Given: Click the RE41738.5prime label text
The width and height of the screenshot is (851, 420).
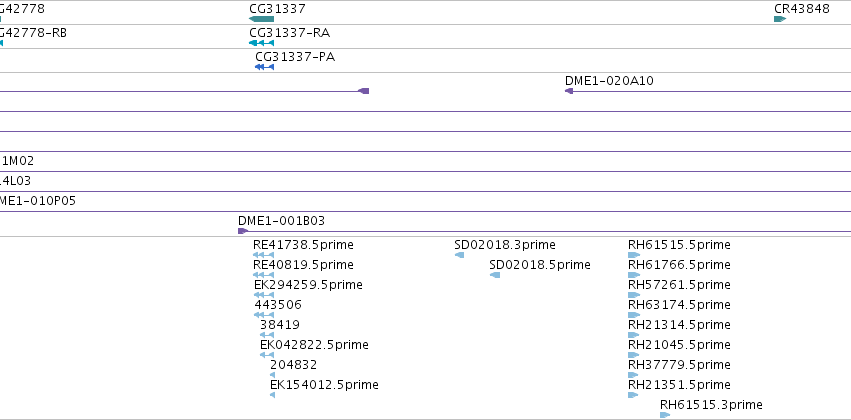Looking at the screenshot, I should pyautogui.click(x=303, y=245).
